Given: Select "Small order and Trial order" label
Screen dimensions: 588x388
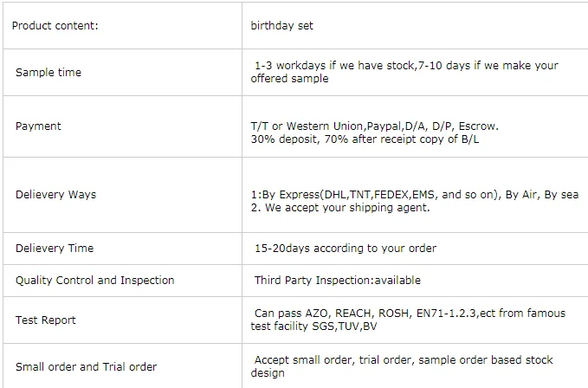Looking at the screenshot, I should point(87,367).
